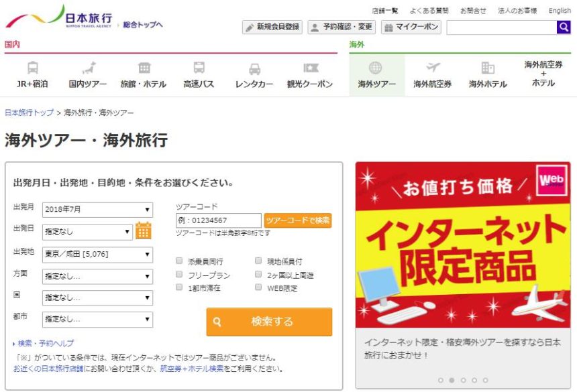Image resolution: width=577 pixels, height=392 pixels.
Task: Click the JR+宿泊 train icon
Action: coord(32,68)
